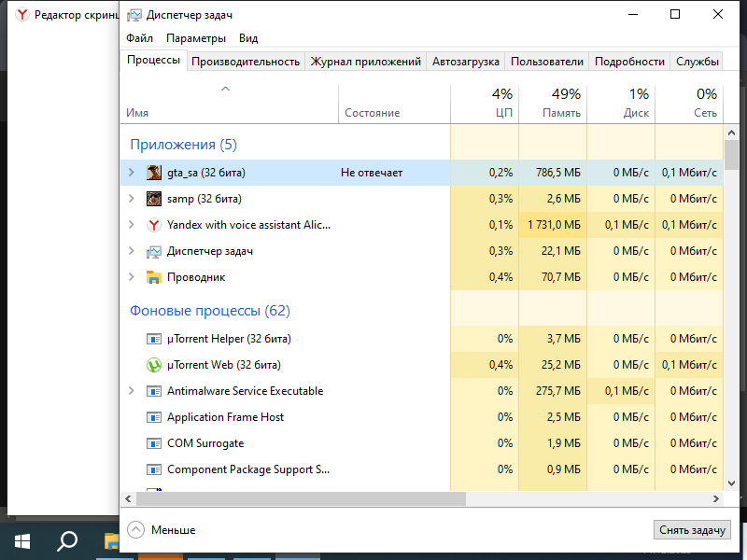This screenshot has height=560, width=747.
Task: Switch to the Производительность tab
Action: click(x=247, y=62)
